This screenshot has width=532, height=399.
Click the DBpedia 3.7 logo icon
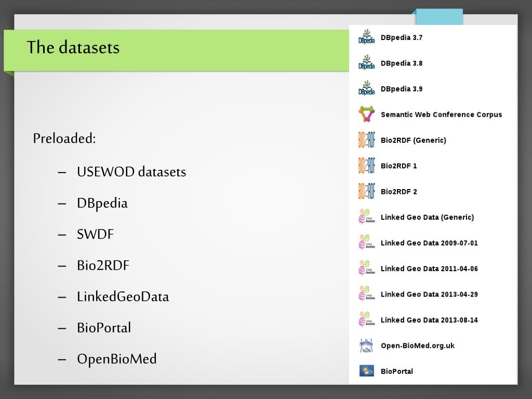(x=366, y=37)
